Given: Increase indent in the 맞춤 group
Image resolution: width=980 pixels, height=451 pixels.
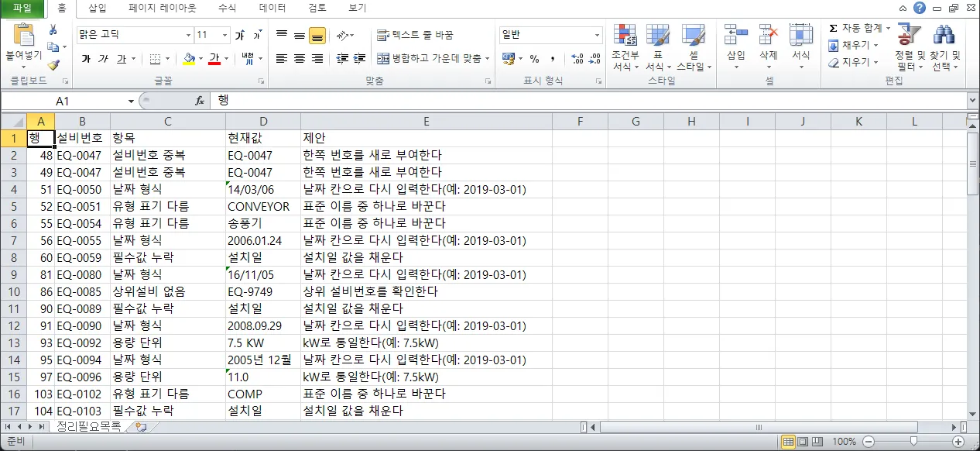Looking at the screenshot, I should pyautogui.click(x=360, y=59).
